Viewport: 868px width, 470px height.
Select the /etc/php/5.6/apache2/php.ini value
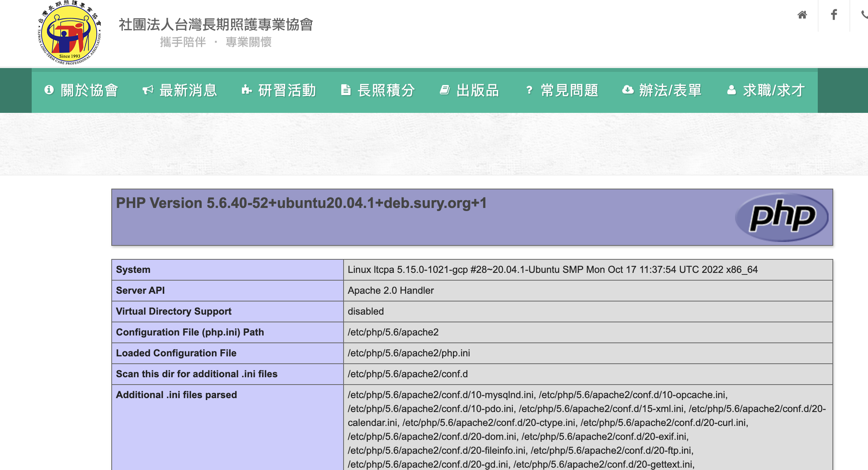click(x=409, y=353)
